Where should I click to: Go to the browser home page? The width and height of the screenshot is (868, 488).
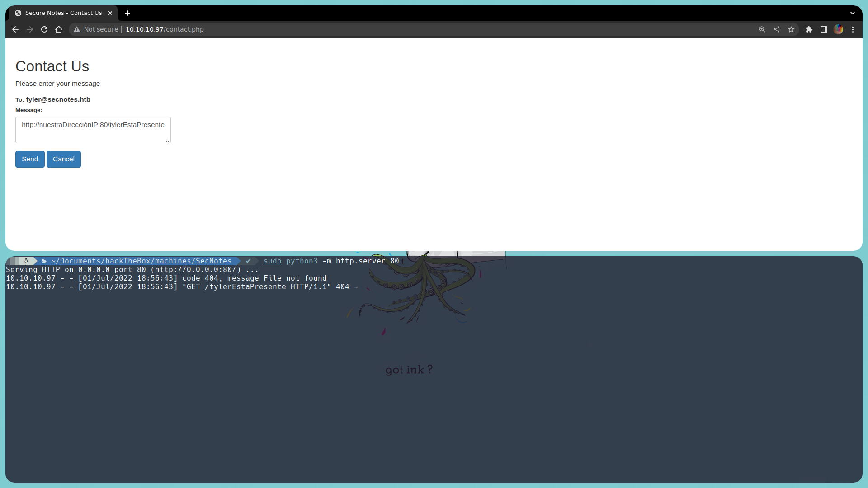59,29
